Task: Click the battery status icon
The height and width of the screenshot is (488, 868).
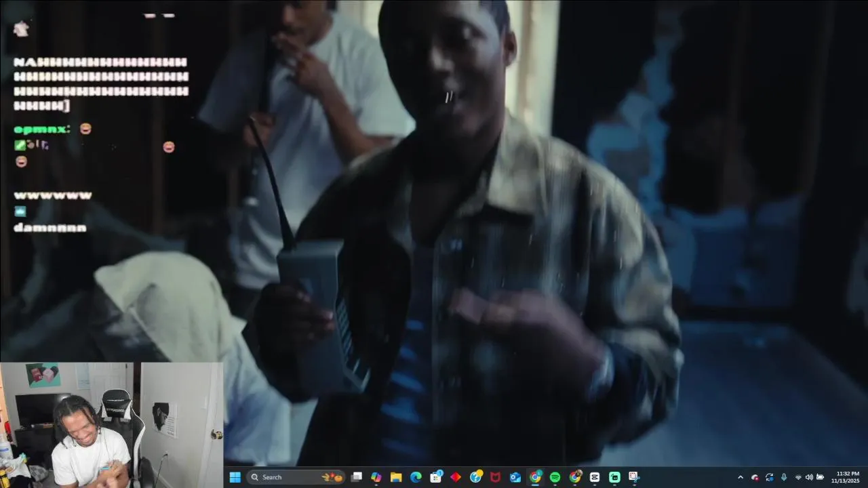Action: coord(820,477)
